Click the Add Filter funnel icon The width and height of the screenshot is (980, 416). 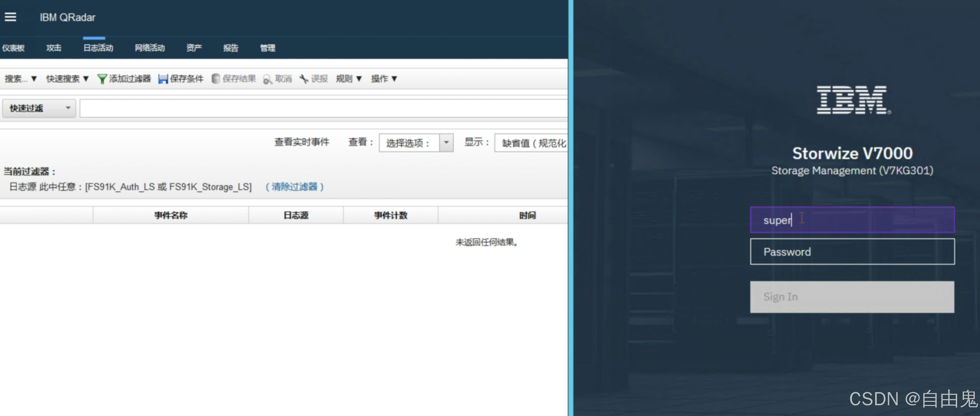pyautogui.click(x=102, y=79)
